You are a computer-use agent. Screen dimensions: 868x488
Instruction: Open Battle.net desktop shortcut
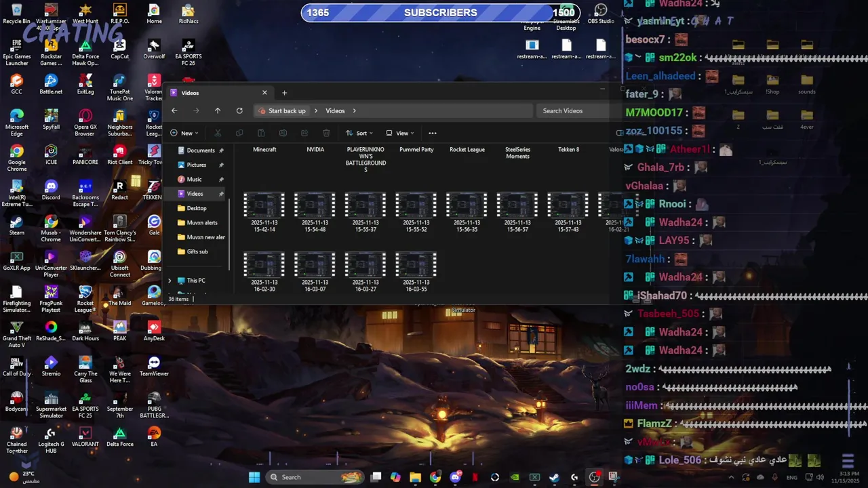click(51, 84)
